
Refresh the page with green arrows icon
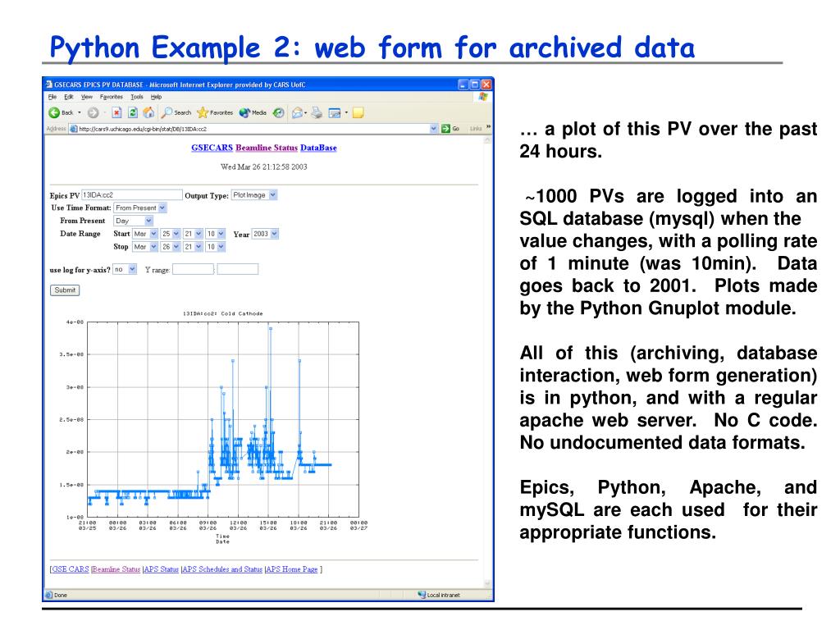[132, 112]
